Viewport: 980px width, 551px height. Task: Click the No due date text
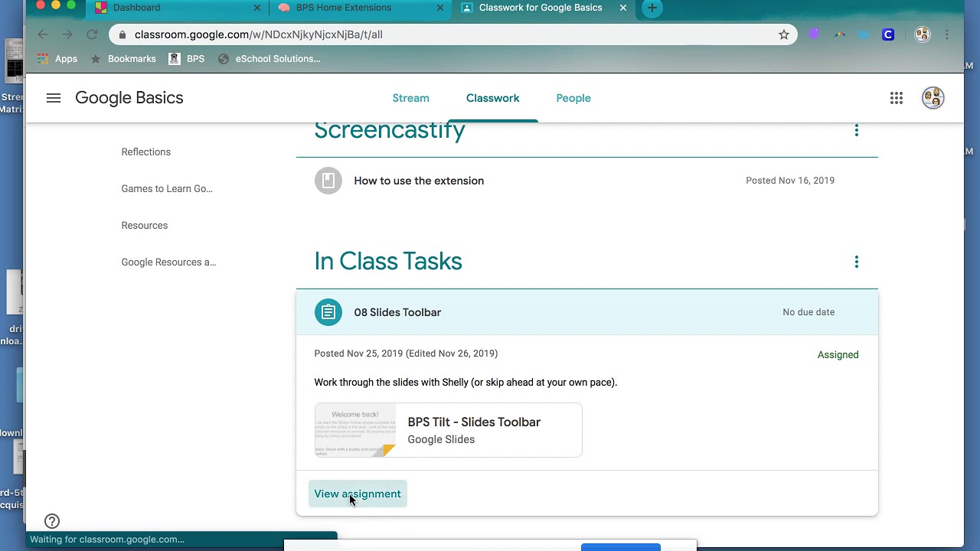(x=808, y=312)
